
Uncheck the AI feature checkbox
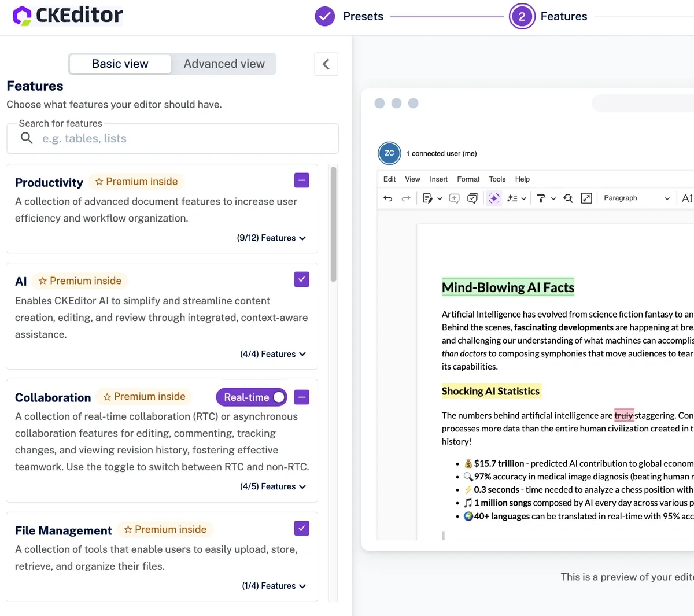click(302, 279)
